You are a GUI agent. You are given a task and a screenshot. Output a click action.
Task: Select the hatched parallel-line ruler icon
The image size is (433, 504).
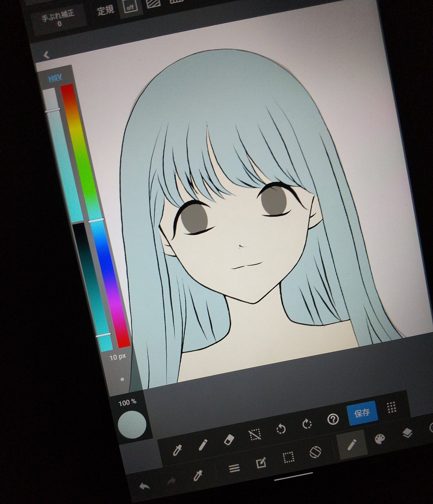click(x=153, y=4)
